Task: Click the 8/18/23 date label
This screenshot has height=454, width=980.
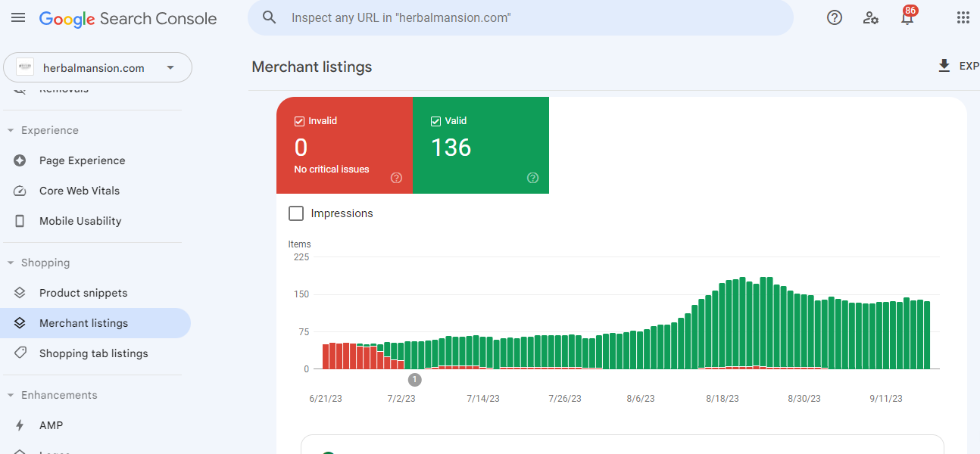Action: pos(722,399)
